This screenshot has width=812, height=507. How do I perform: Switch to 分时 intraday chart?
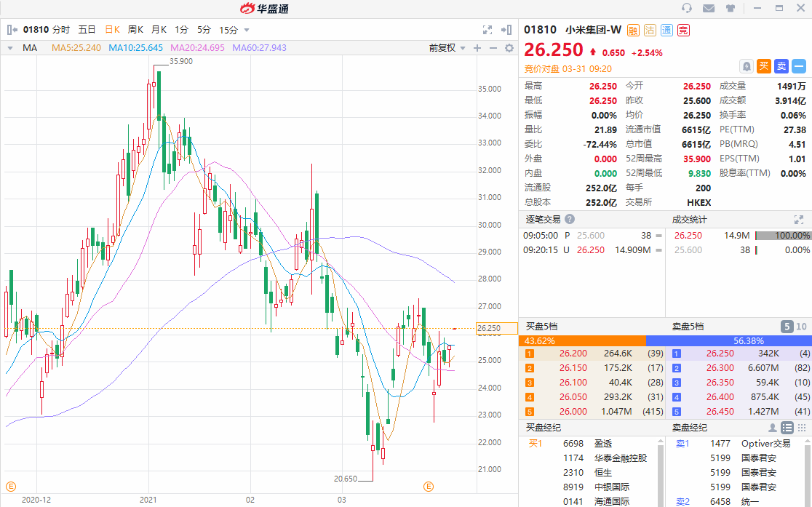click(61, 30)
